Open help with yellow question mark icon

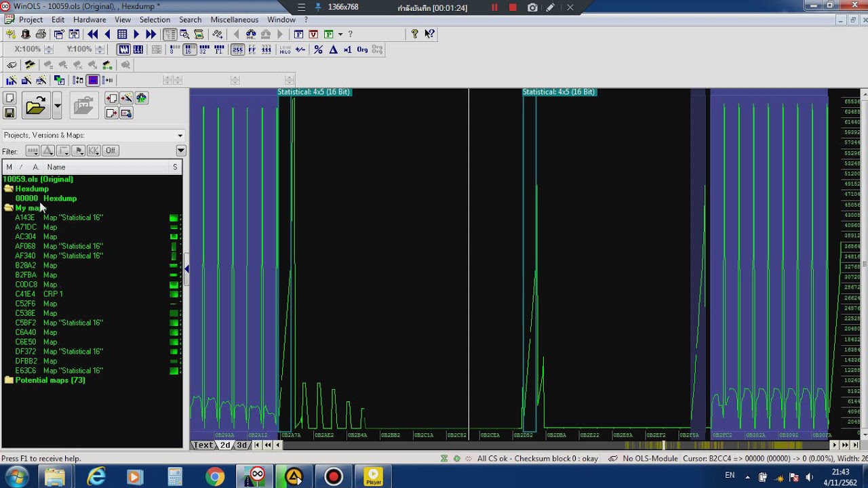point(415,34)
